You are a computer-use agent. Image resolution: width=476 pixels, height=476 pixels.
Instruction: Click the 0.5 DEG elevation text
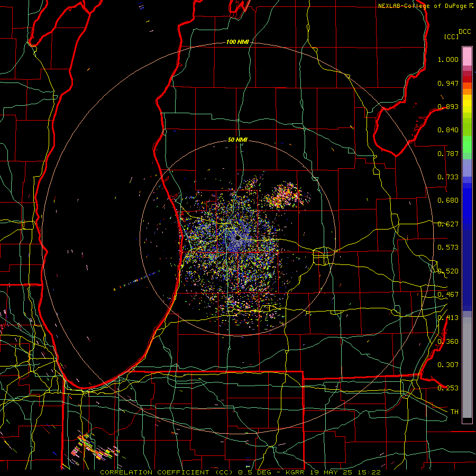[x=254, y=472]
